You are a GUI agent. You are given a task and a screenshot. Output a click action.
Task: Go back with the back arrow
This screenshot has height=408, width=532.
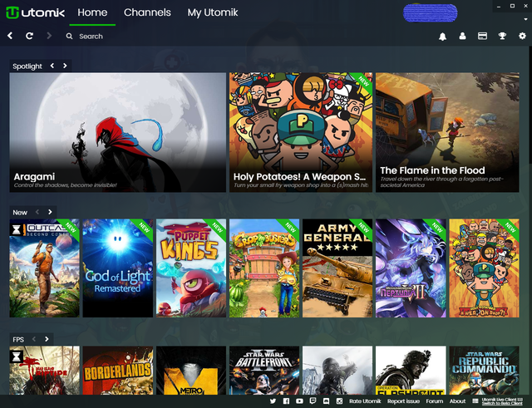click(10, 36)
